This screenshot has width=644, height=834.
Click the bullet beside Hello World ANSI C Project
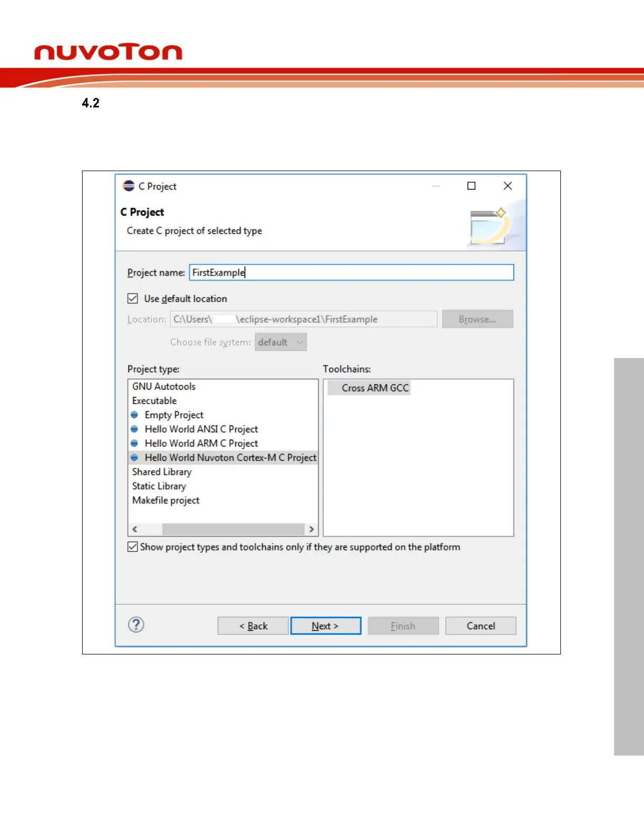coord(135,429)
